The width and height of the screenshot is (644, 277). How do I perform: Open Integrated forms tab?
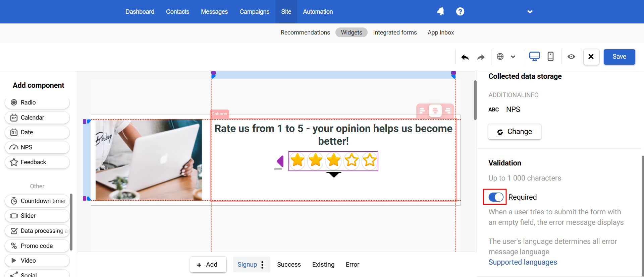coord(395,32)
